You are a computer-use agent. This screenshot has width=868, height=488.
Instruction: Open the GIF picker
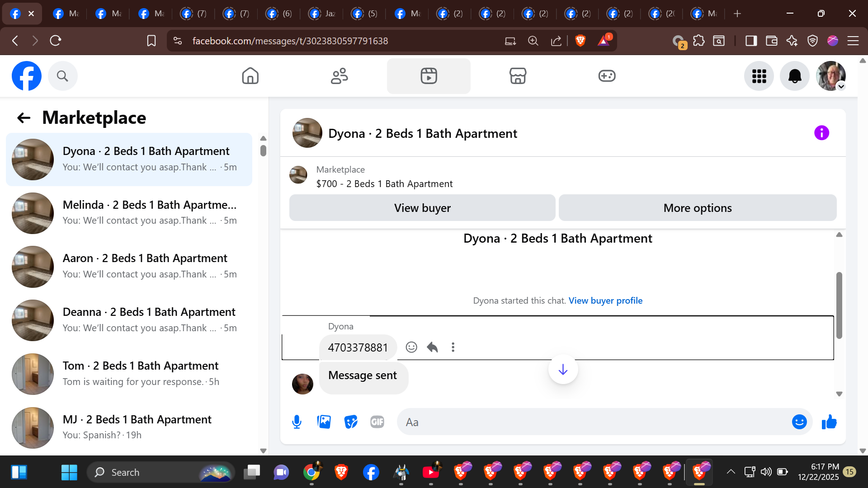pyautogui.click(x=377, y=422)
